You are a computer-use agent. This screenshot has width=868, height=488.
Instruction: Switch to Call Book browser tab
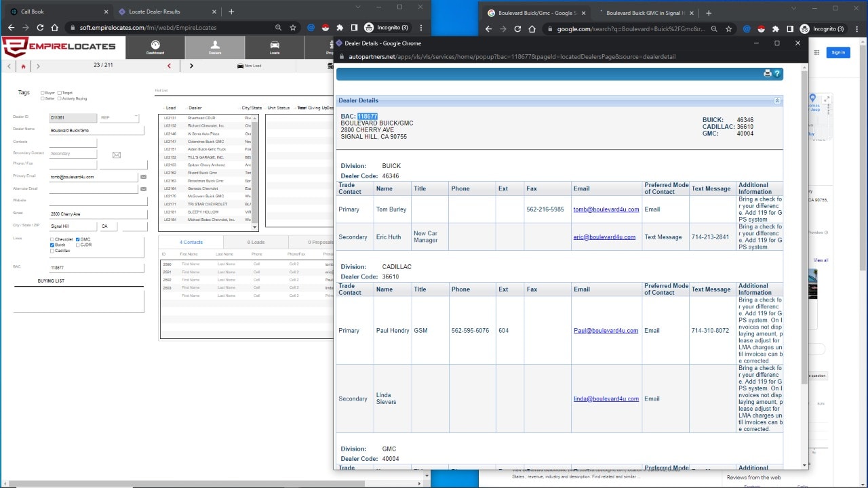click(x=57, y=12)
